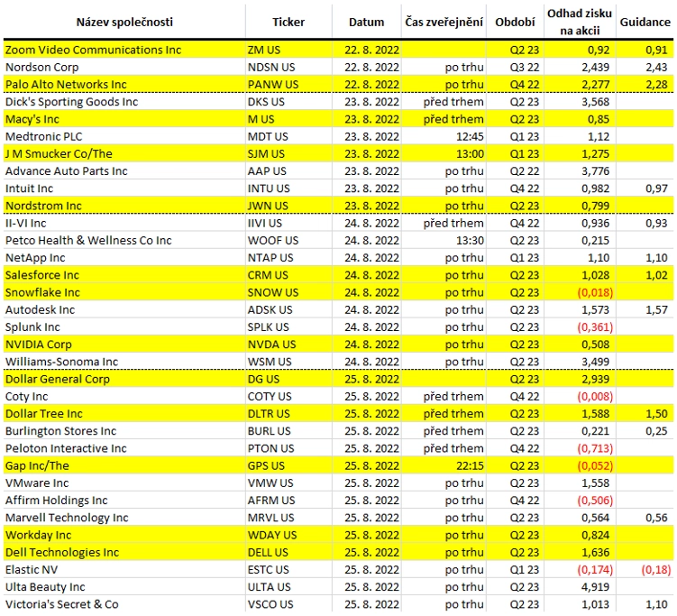Select the 'Williams-Sonoma Inc' cell
The image size is (677, 616).
coord(124,362)
